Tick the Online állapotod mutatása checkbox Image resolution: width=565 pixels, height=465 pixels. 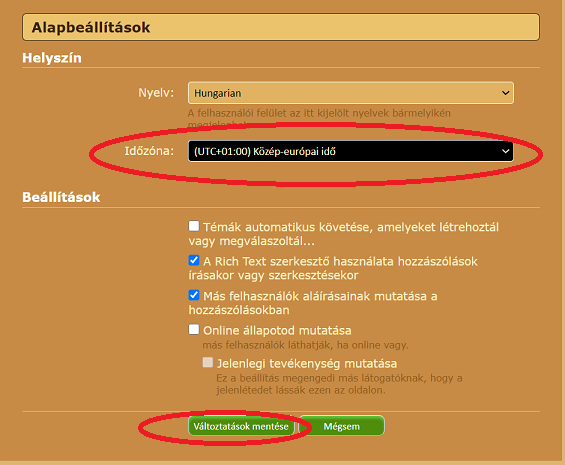pyautogui.click(x=194, y=329)
